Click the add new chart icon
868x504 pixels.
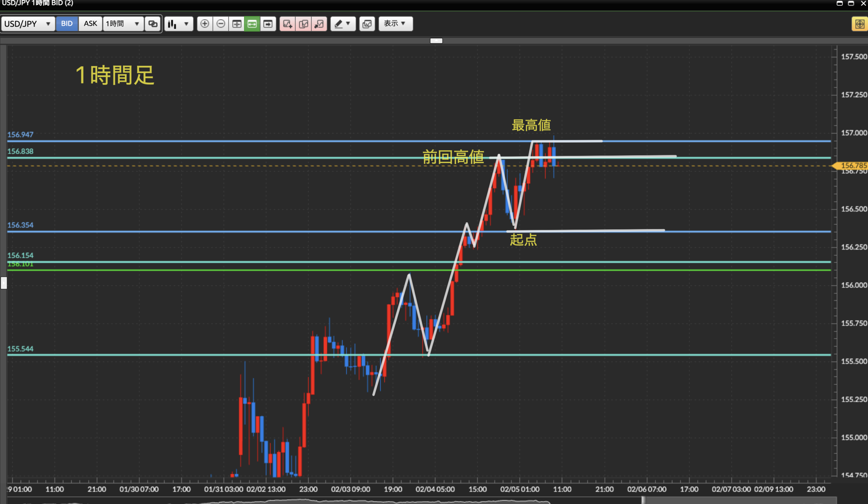pyautogui.click(x=287, y=24)
